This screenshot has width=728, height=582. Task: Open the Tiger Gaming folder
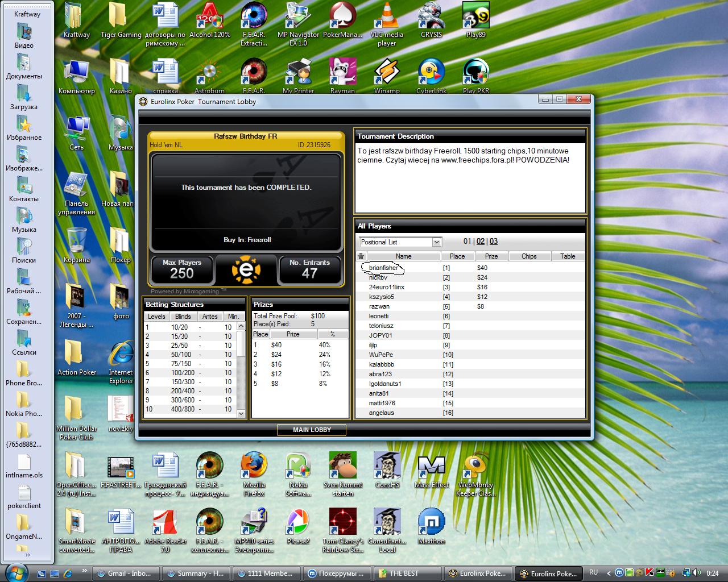(121, 20)
